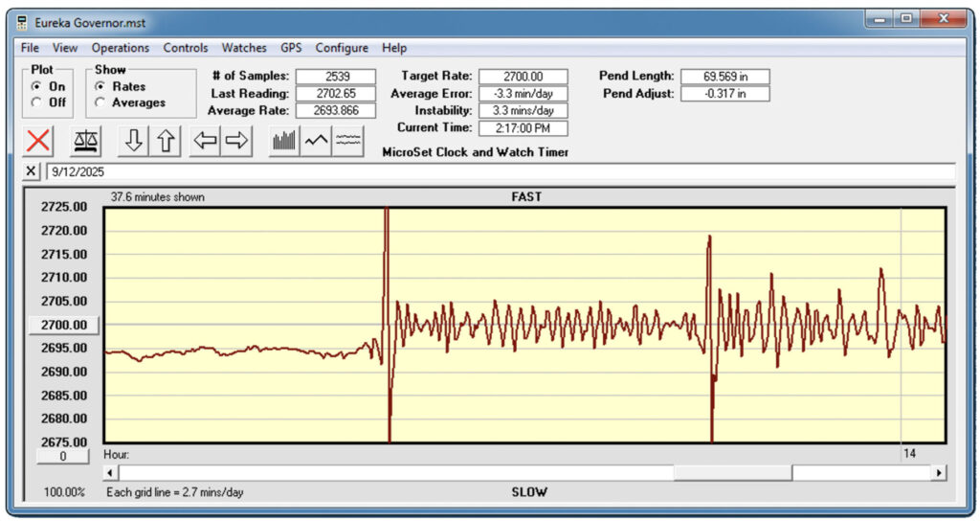Open the Watches menu
980x521 pixels.
coord(244,48)
